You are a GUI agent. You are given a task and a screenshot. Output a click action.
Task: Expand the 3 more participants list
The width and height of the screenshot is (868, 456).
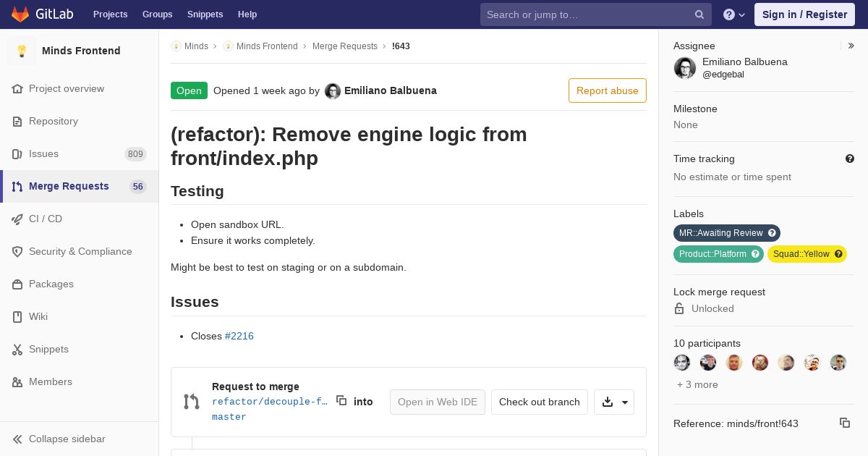697,384
